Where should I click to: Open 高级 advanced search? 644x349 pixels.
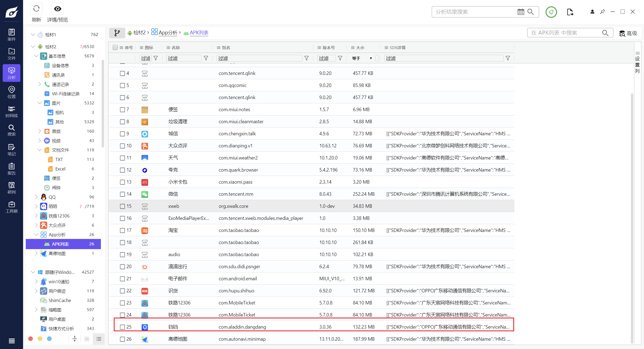coord(628,33)
